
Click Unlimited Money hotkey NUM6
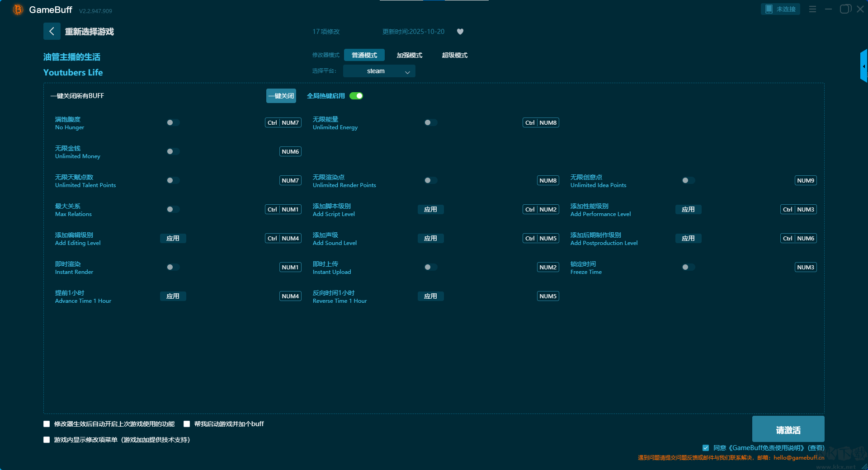pos(290,151)
